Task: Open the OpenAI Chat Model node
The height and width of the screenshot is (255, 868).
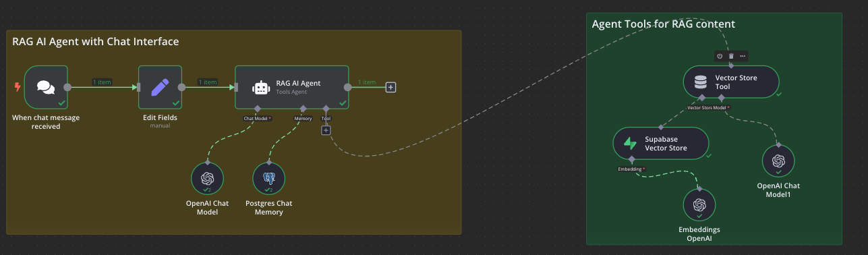Action: pyautogui.click(x=207, y=178)
